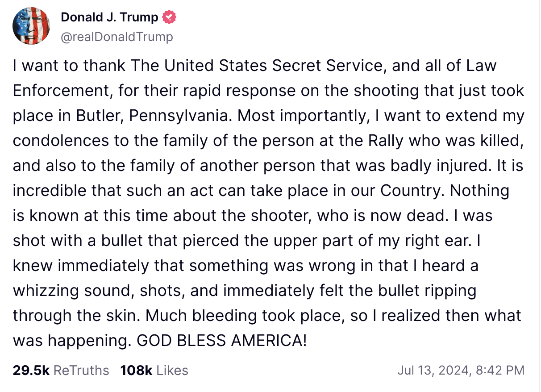The image size is (541, 392).
Task: Click the red verified checkmark badge
Action: [x=169, y=17]
